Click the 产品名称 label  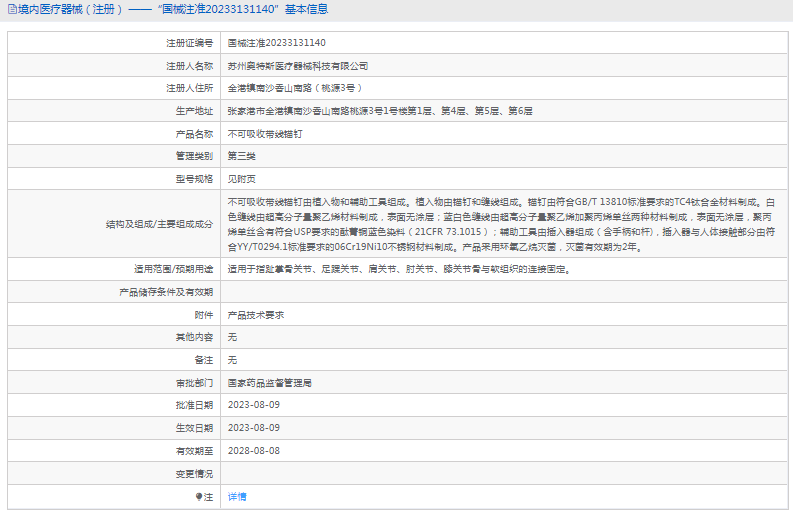pos(194,134)
